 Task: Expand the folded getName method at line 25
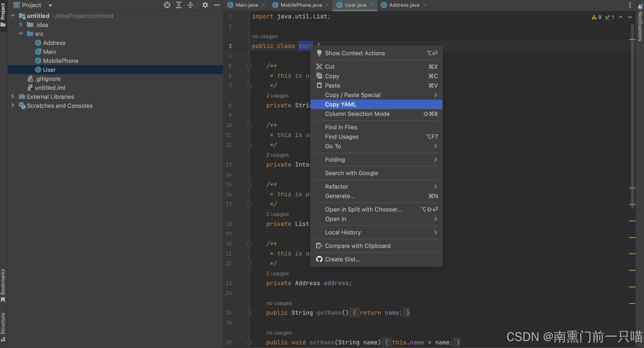coord(249,313)
